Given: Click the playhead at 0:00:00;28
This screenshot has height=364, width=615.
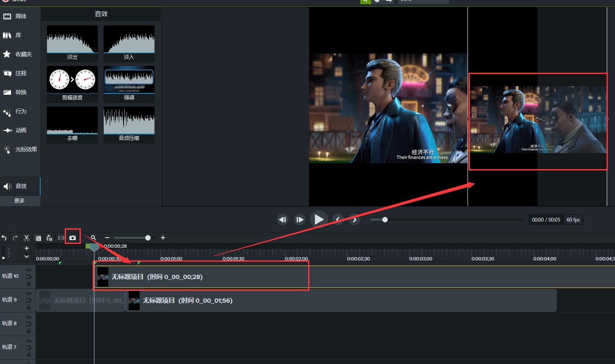Looking at the screenshot, I should [94, 247].
